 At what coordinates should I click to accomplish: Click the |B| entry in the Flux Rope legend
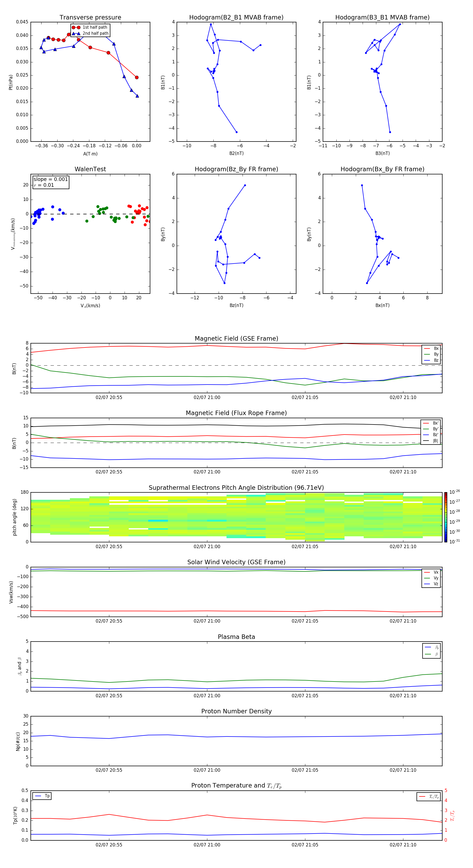pyautogui.click(x=431, y=441)
